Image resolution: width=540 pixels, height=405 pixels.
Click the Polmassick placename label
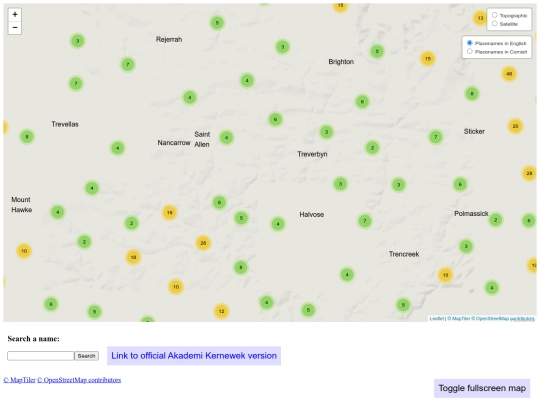tap(471, 214)
